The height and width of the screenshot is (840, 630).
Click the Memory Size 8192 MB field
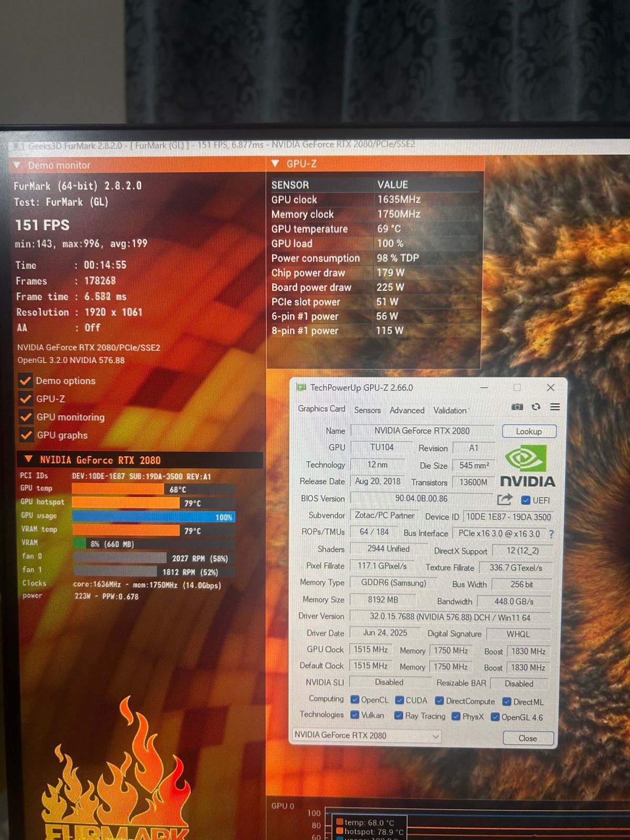(383, 600)
